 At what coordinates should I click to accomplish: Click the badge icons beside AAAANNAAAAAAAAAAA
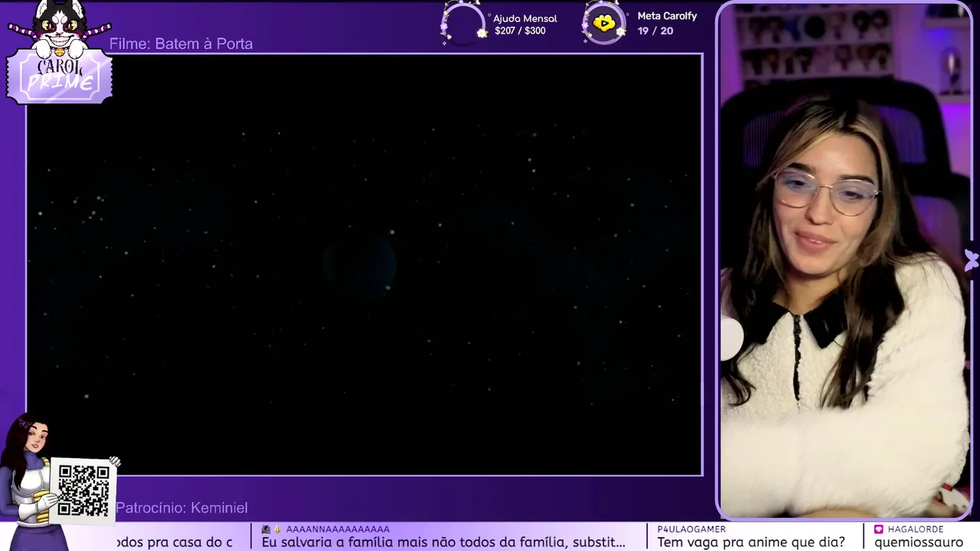272,530
